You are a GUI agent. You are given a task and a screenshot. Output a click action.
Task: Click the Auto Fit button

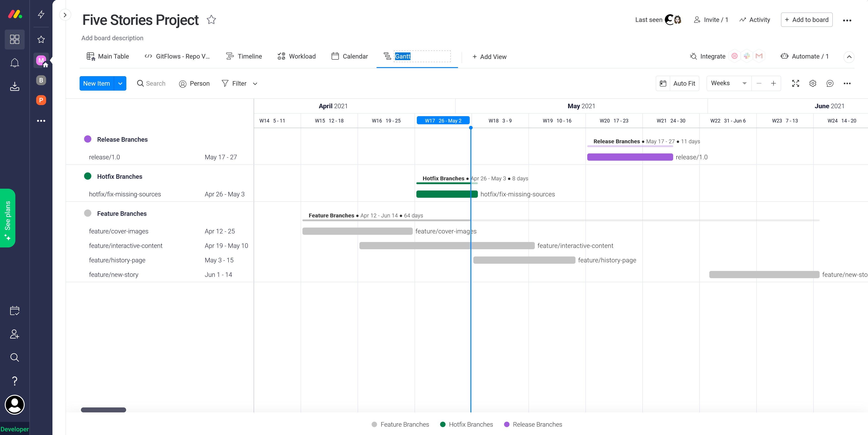[678, 84]
